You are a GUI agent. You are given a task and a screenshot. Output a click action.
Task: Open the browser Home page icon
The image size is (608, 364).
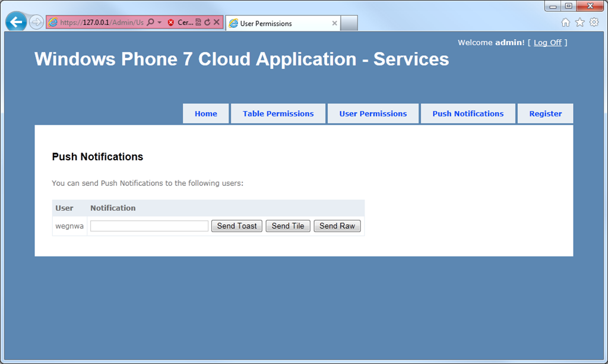coord(566,23)
